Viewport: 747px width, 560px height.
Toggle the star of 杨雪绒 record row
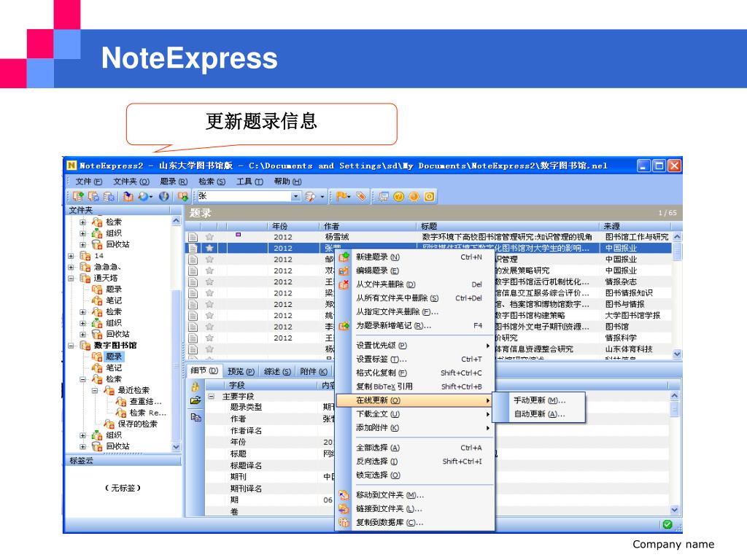click(x=209, y=237)
